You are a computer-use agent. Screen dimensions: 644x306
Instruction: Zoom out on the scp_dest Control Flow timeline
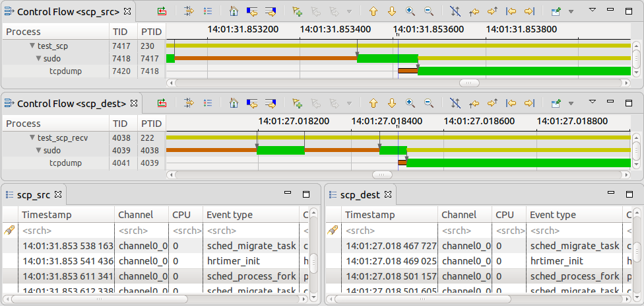tap(428, 103)
